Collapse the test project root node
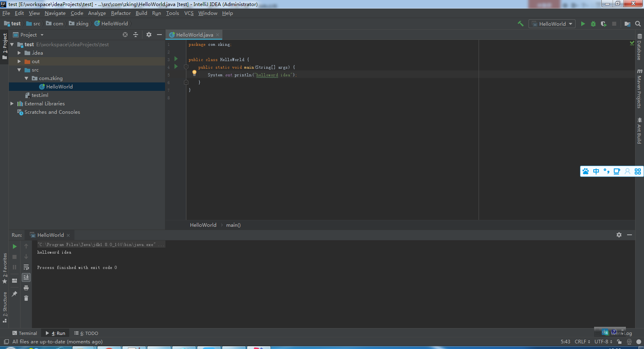Viewport: 644px width, 349px height. [12, 45]
